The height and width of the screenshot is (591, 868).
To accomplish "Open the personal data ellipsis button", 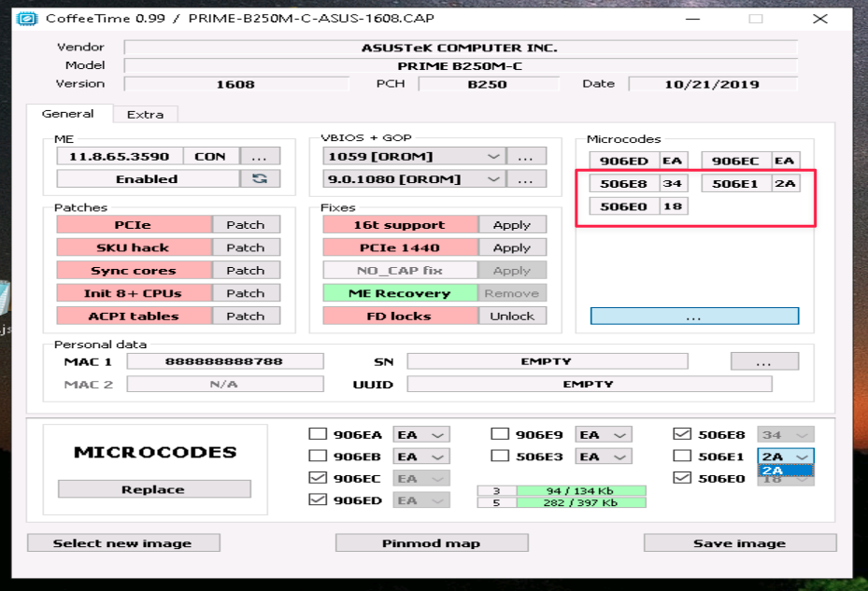I will 764,361.
